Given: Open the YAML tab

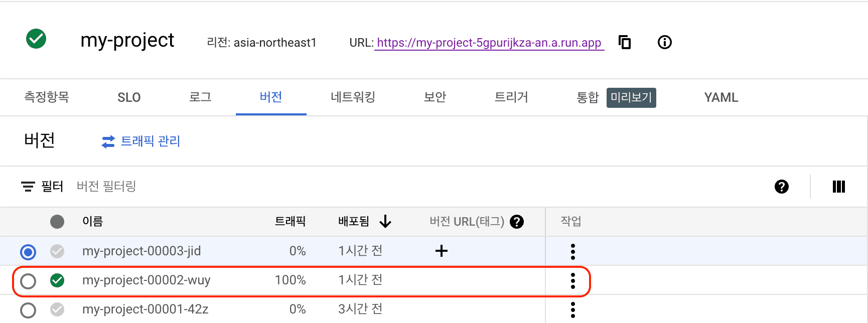Looking at the screenshot, I should tap(721, 97).
